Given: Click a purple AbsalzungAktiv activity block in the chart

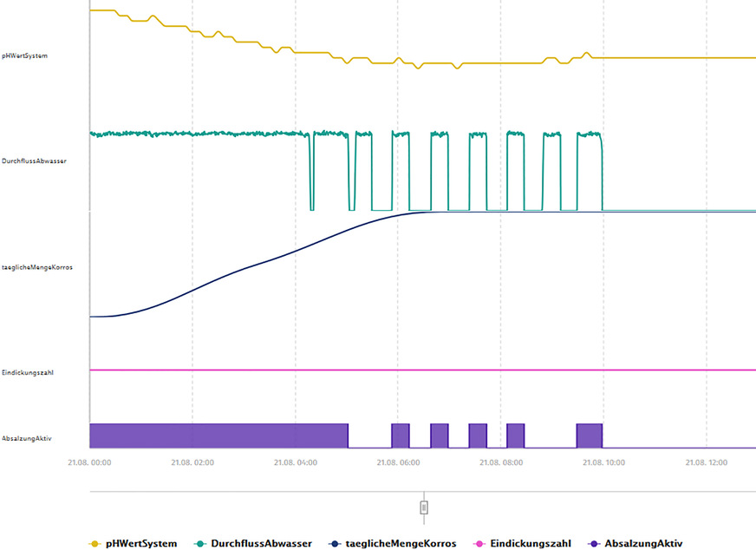Looking at the screenshot, I should (x=217, y=434).
